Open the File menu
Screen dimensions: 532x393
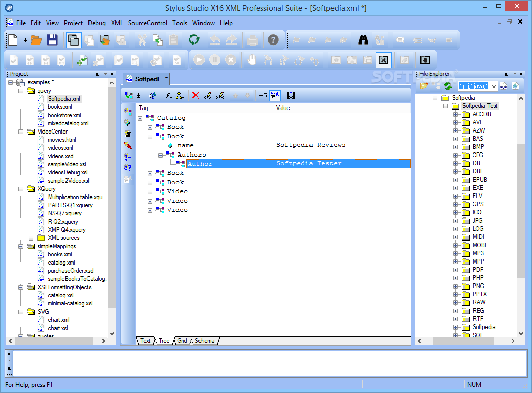20,23
